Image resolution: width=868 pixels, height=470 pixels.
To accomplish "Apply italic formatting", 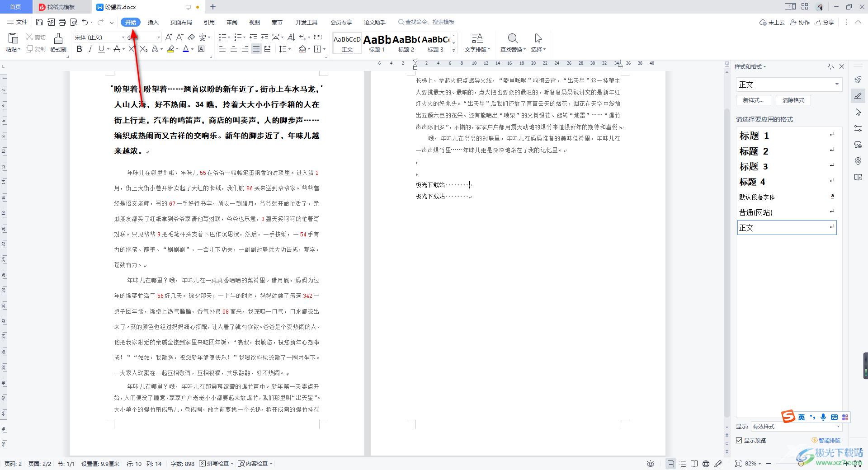I will click(x=90, y=49).
